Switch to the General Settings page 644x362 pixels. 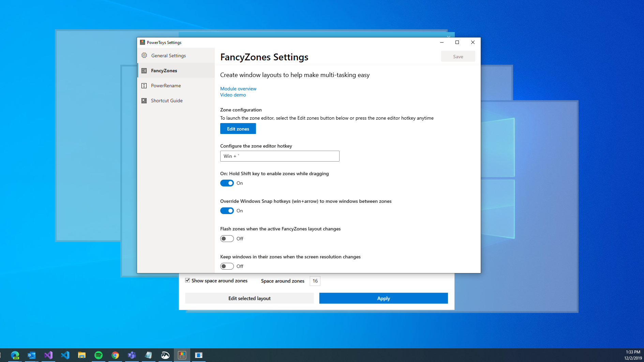point(168,55)
